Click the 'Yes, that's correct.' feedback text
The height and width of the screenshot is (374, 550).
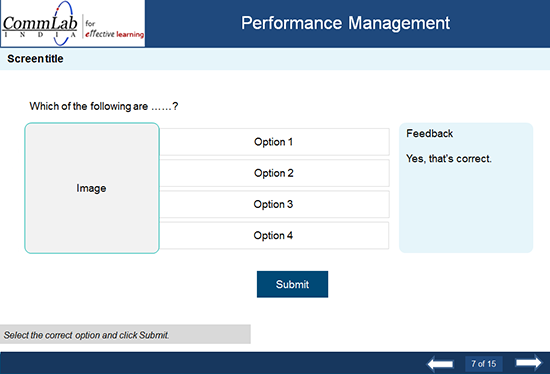click(449, 159)
